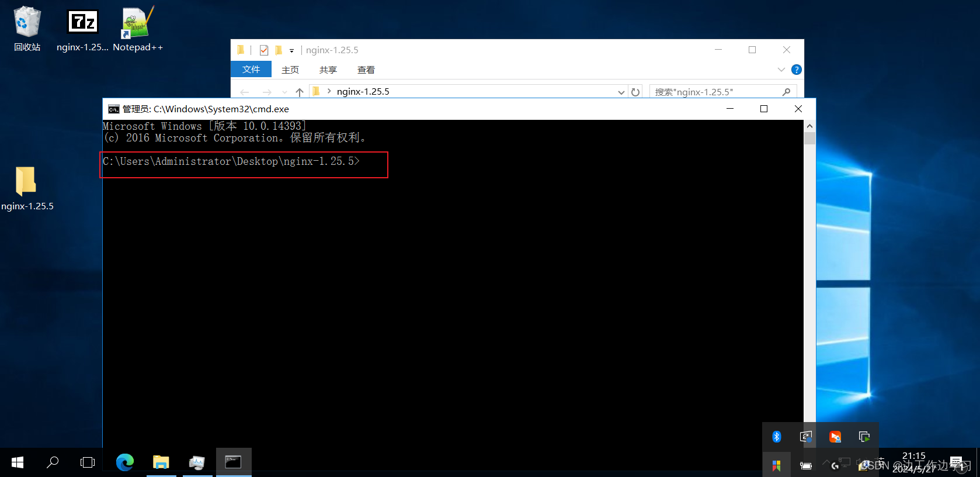This screenshot has width=980, height=477.
Task: Click the 'Microsoft Windows [版本 10.0.14393]' line
Action: [204, 126]
